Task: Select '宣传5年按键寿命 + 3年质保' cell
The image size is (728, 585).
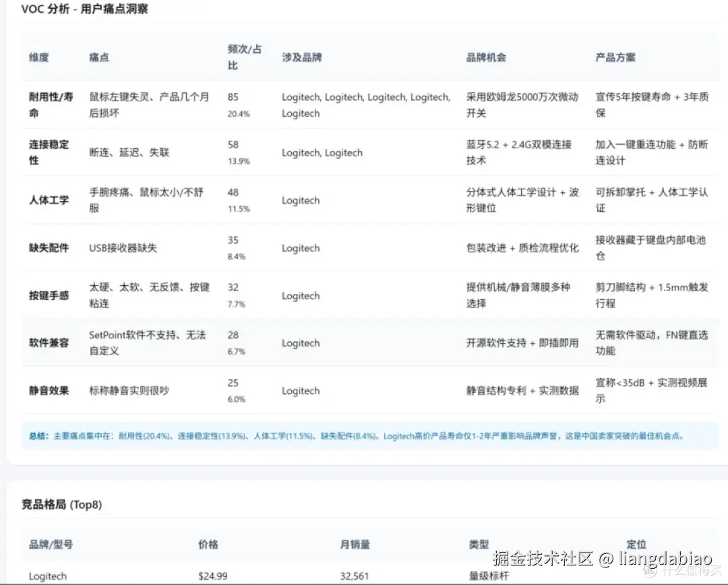Action: 652,105
